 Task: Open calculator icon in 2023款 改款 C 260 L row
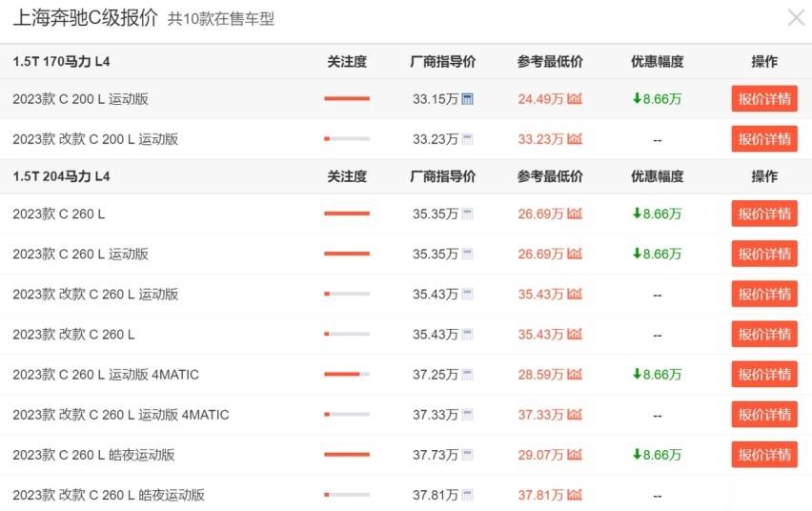[467, 335]
